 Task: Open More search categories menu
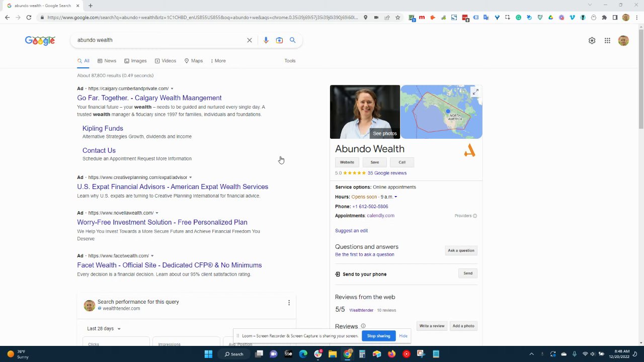point(218,61)
